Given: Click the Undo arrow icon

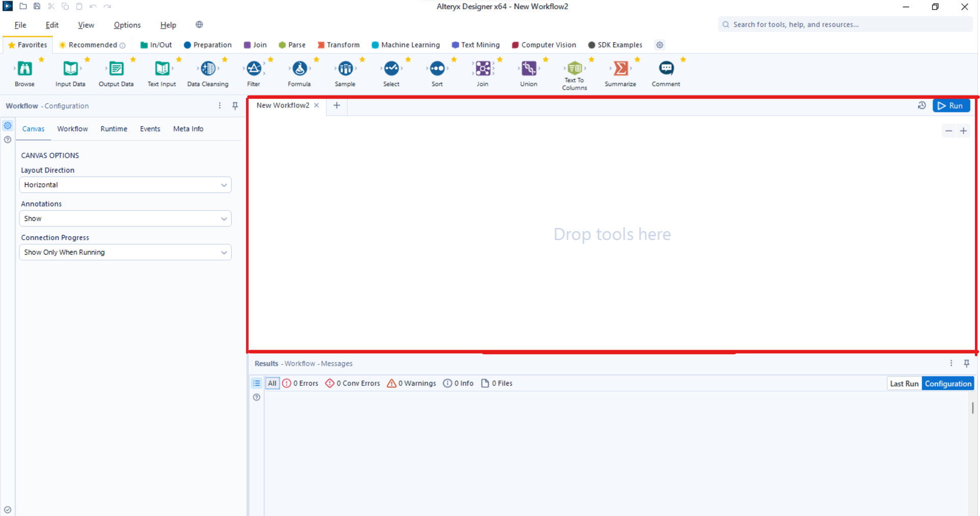Looking at the screenshot, I should click(93, 6).
